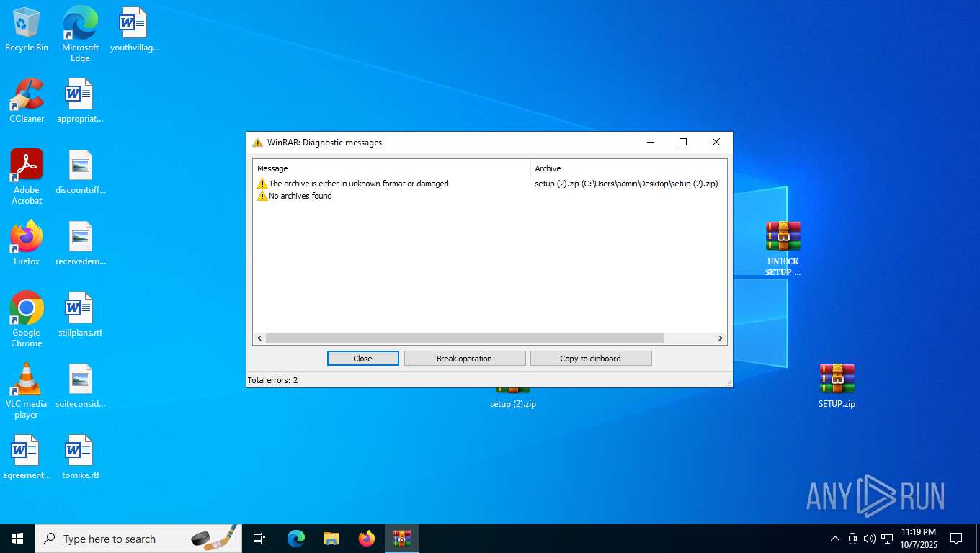The image size is (980, 553).
Task: Click the setup (2).zip archive path cell
Action: pyautogui.click(x=626, y=184)
